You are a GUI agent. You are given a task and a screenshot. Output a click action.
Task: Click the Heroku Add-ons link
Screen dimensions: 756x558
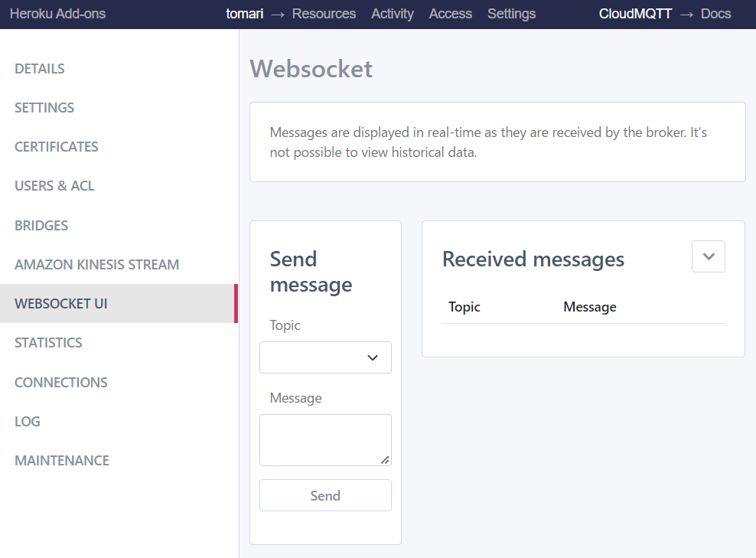[x=58, y=14]
